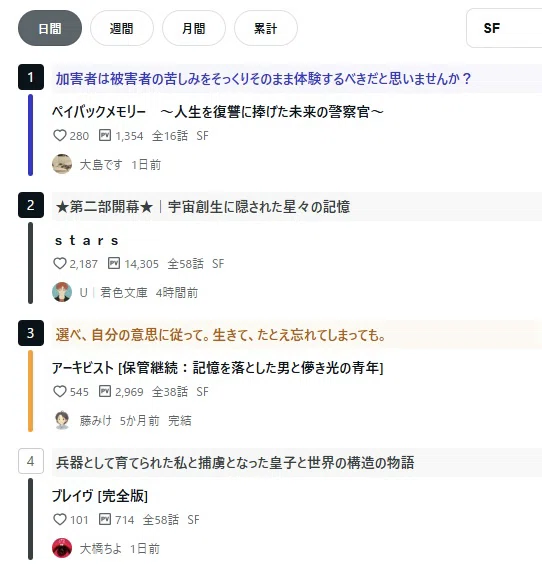Click the heart icon showing 545 likes

click(x=60, y=391)
